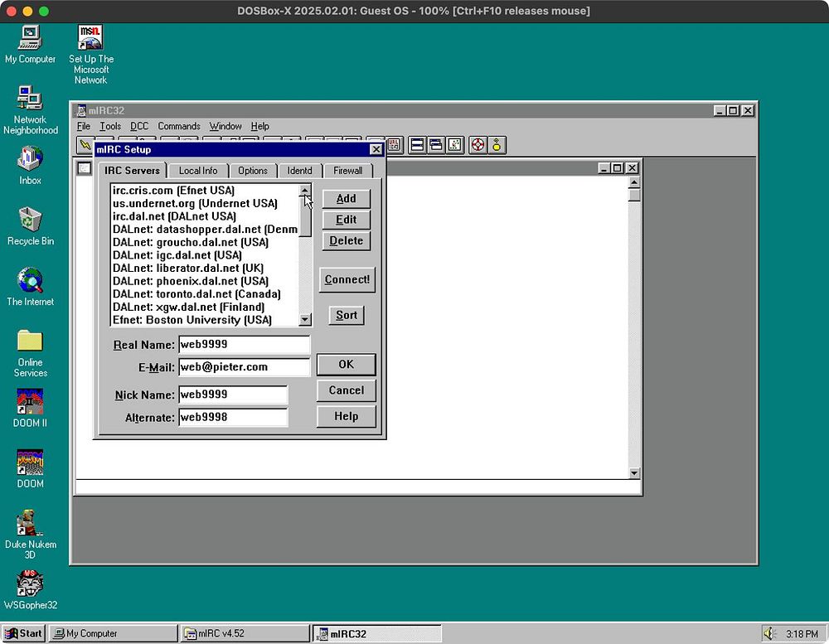Click the arrange icons toolbar button
This screenshot has height=644, width=829.
click(x=454, y=145)
